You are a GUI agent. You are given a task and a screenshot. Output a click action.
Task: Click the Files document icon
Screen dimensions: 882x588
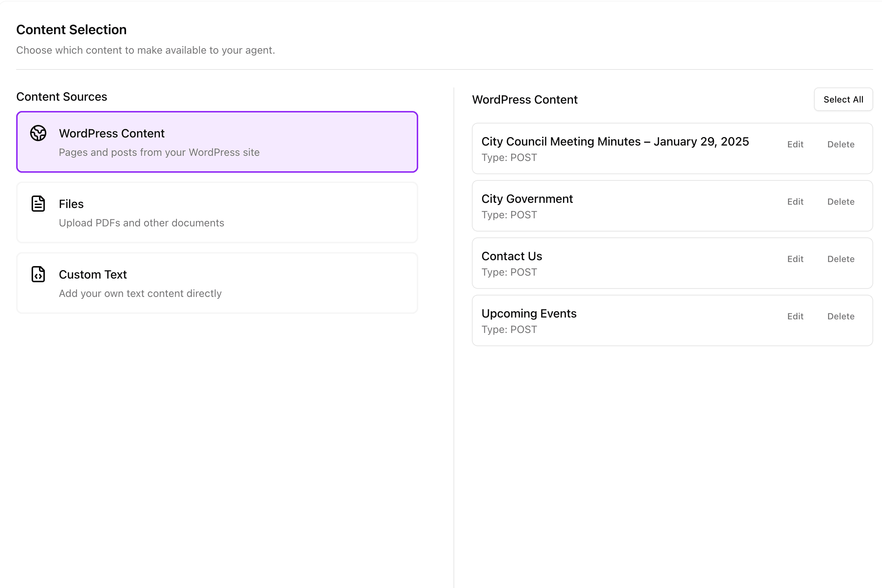[x=38, y=204]
